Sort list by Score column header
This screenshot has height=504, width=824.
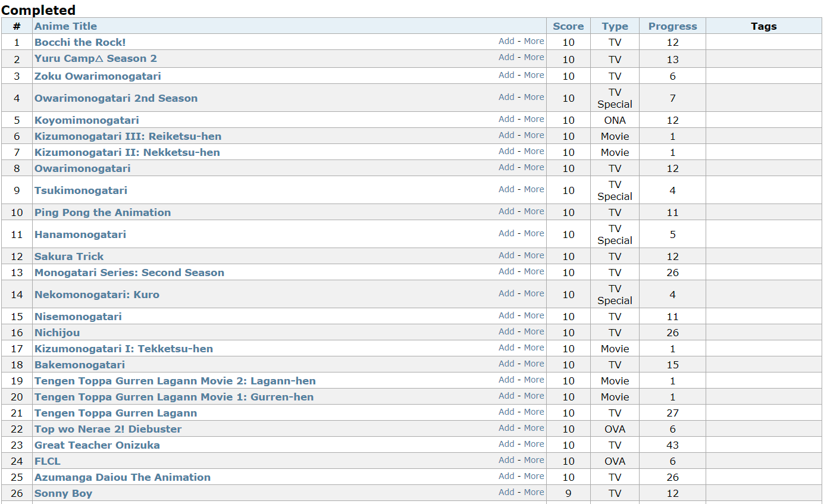[x=568, y=26]
